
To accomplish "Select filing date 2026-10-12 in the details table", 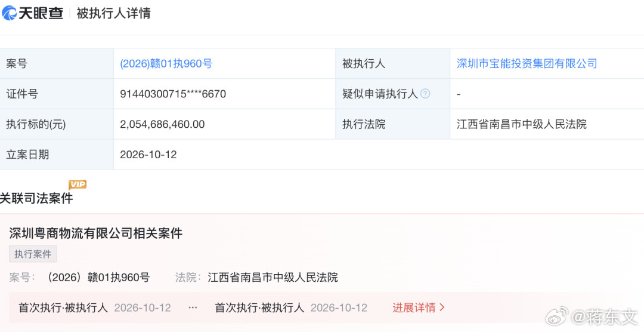I will pos(148,155).
